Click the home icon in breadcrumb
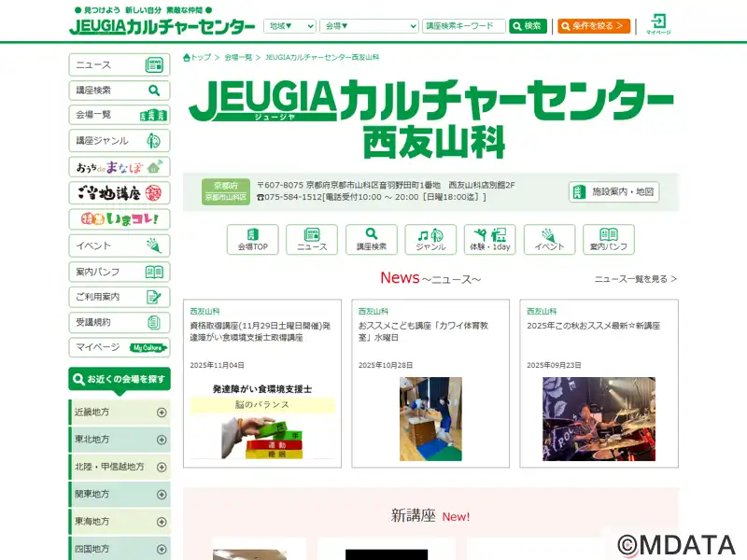This screenshot has width=747, height=560. 187,57
